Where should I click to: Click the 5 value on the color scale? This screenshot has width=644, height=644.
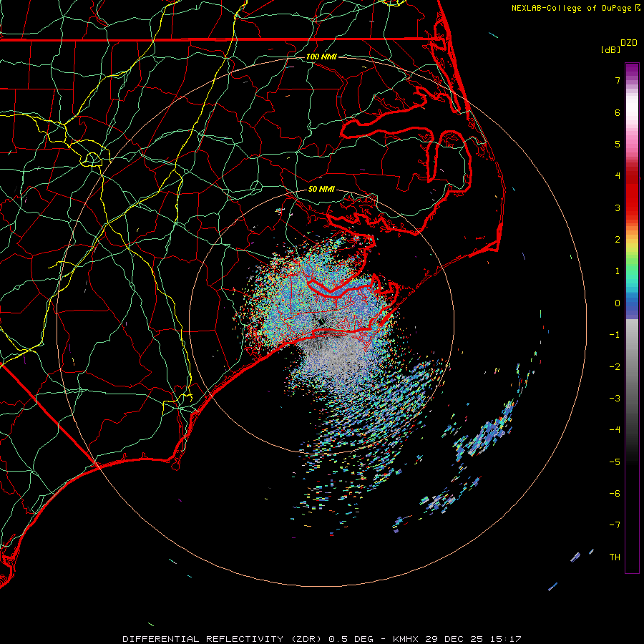[618, 144]
